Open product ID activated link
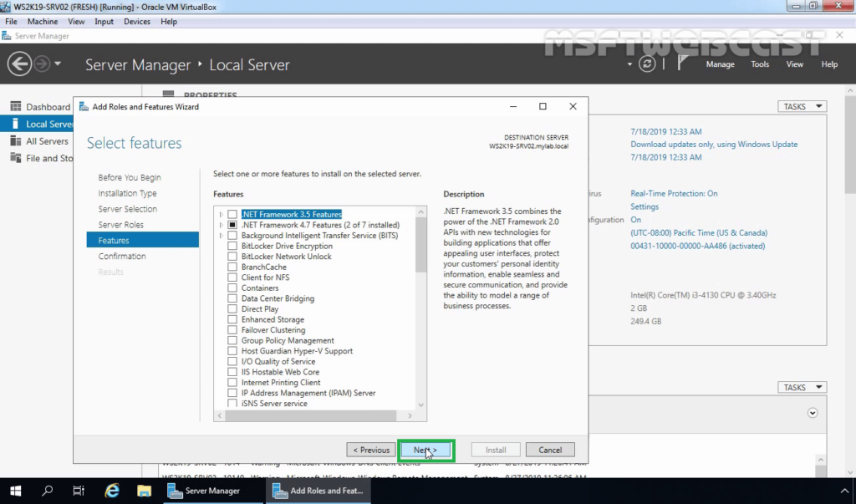856x504 pixels. click(698, 246)
